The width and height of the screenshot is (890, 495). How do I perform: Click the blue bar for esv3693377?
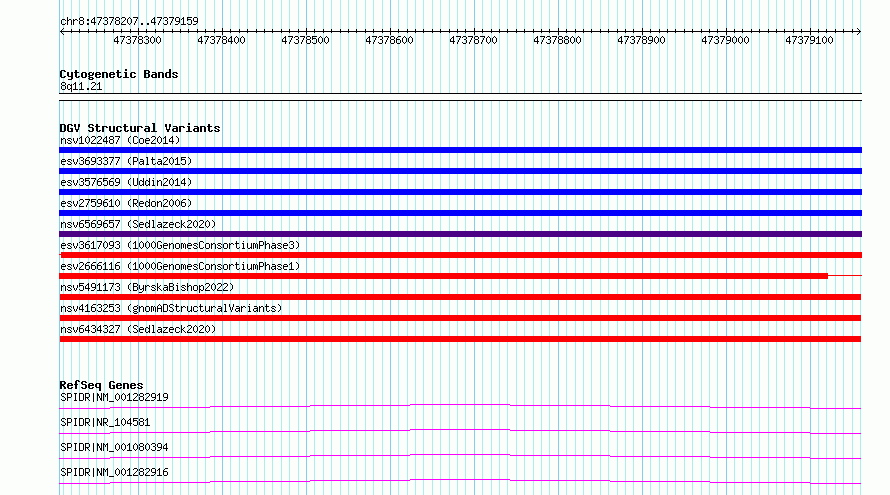point(460,171)
